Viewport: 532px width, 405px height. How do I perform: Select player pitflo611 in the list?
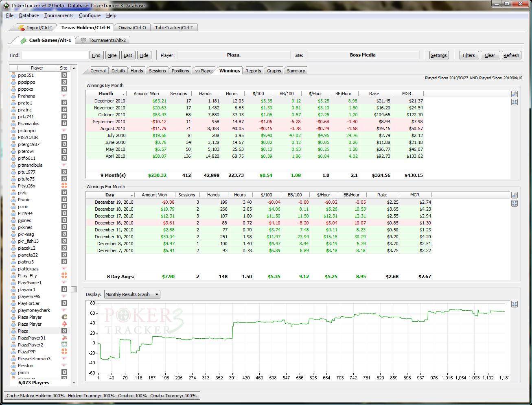coord(39,158)
